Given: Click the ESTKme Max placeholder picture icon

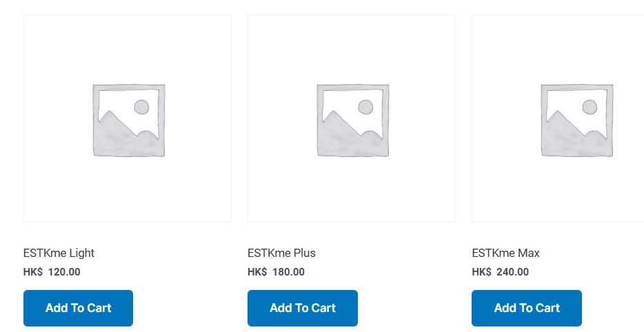Looking at the screenshot, I should pos(576,121).
